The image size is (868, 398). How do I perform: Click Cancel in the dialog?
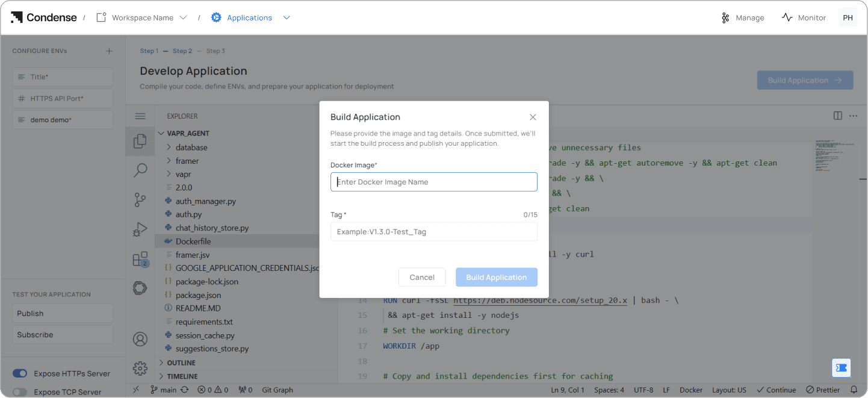pos(422,277)
